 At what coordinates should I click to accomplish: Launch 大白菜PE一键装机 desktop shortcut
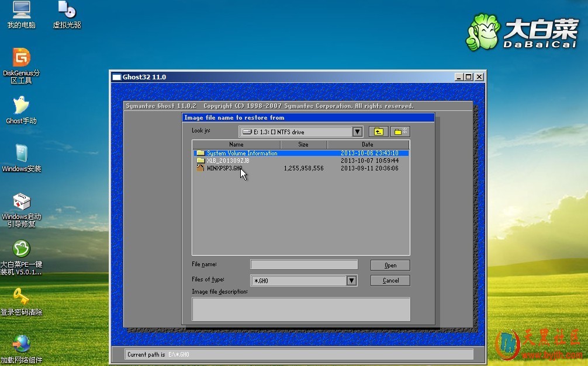coord(22,250)
